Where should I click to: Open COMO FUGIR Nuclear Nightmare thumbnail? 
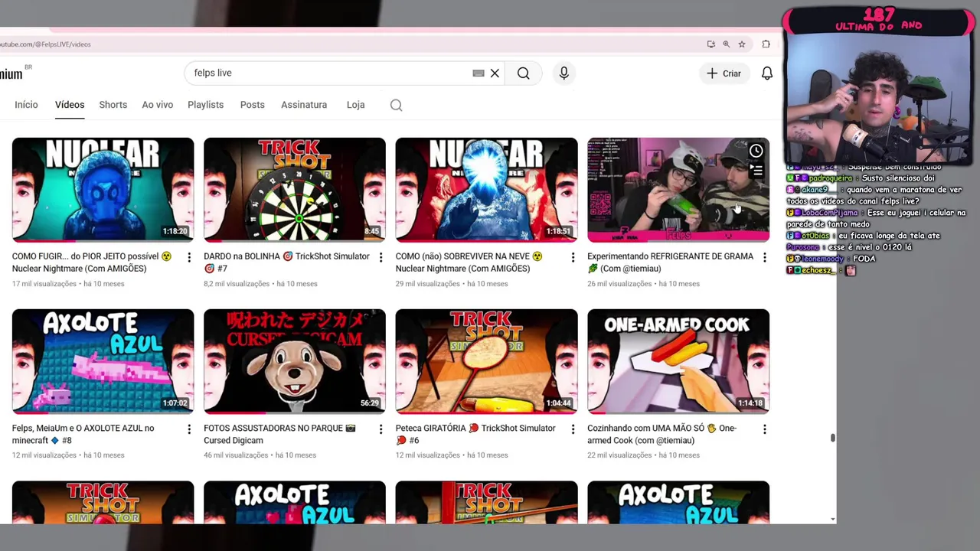pos(103,189)
